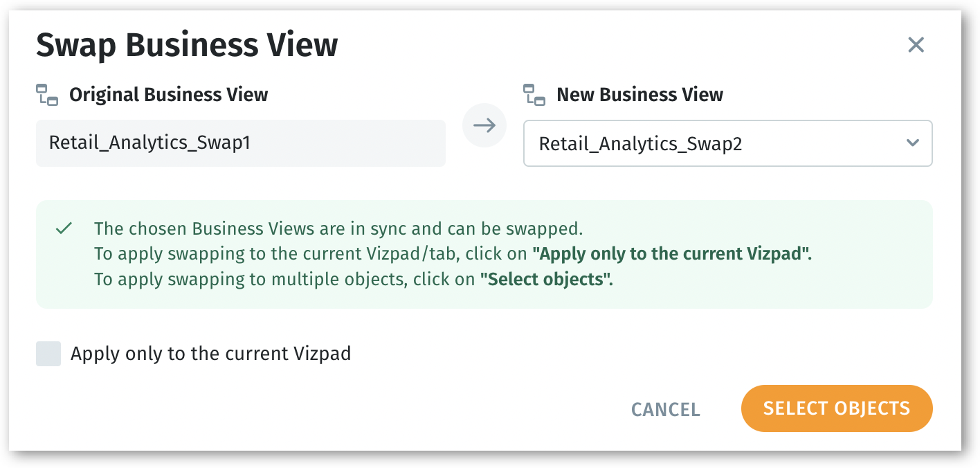Screen dimensions: 980x468
Task: Click bold "Select objects" text in the message
Action: click(x=546, y=280)
